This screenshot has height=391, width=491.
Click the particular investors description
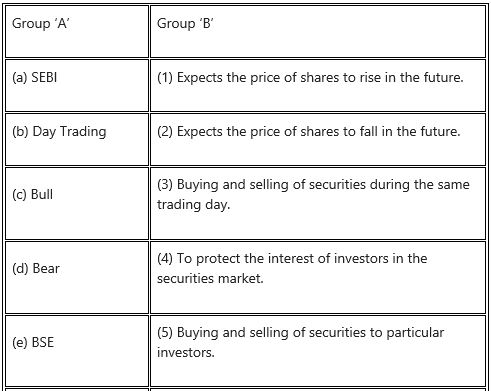[x=300, y=343]
